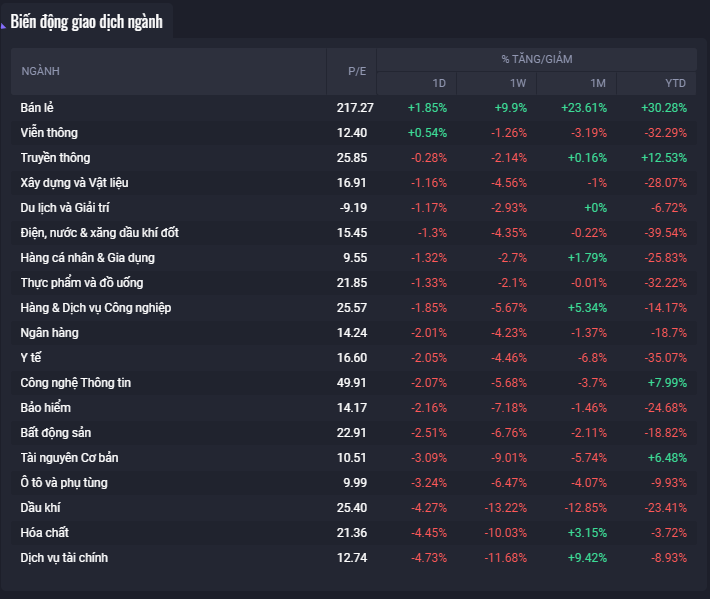Sort table by P/E column header
710x599 pixels.
click(357, 71)
